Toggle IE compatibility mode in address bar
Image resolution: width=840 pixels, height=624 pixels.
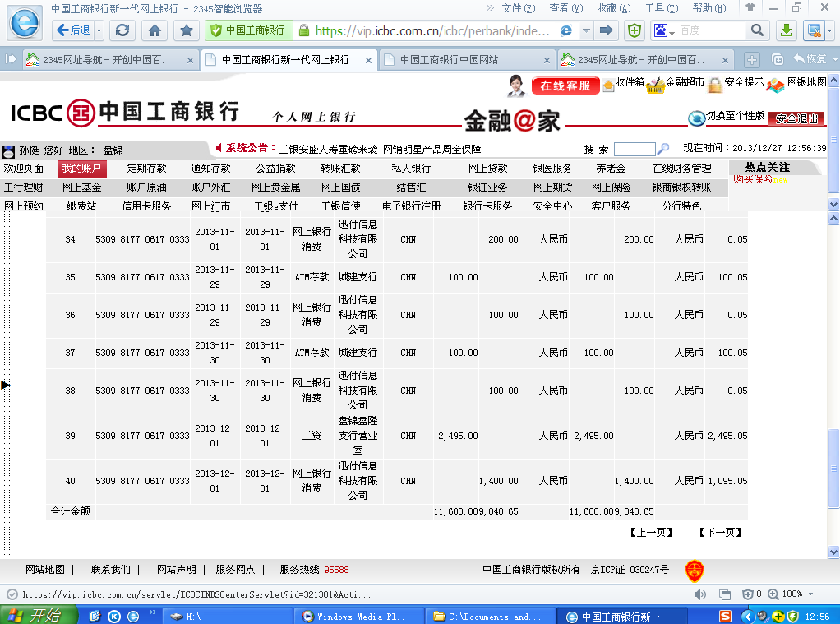(566, 30)
